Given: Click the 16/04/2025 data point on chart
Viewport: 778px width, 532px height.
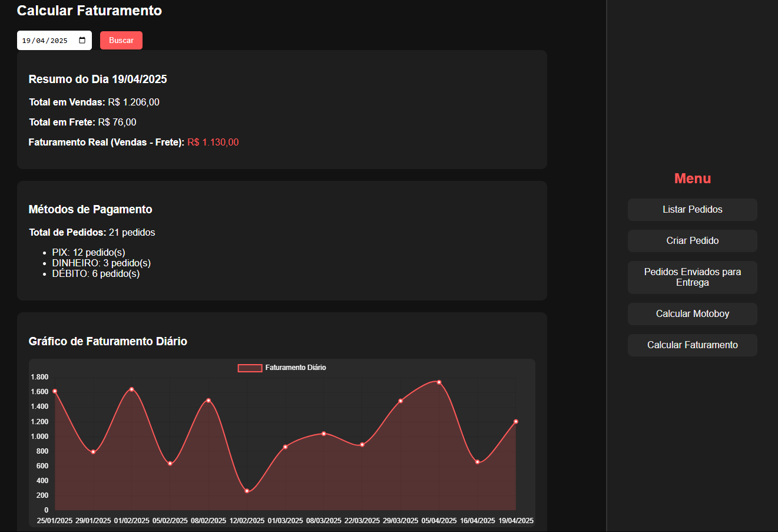Looking at the screenshot, I should point(477,462).
